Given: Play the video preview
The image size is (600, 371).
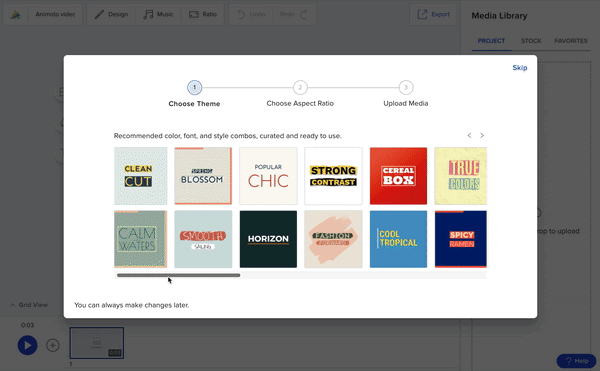Looking at the screenshot, I should 28,345.
